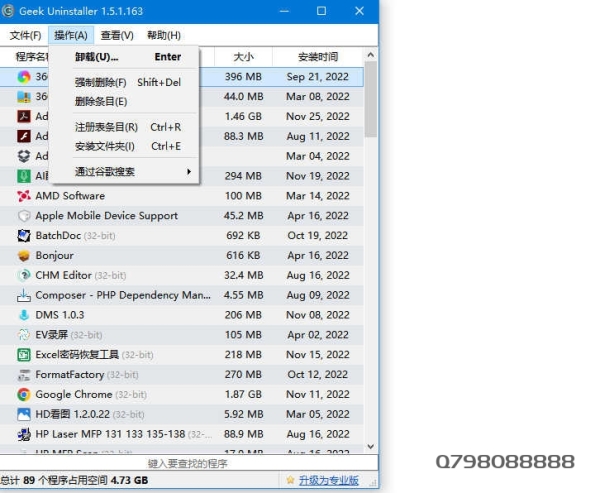This screenshot has height=493, width=600.
Task: Click the 总计 89 个程序 status text
Action: coord(74,480)
